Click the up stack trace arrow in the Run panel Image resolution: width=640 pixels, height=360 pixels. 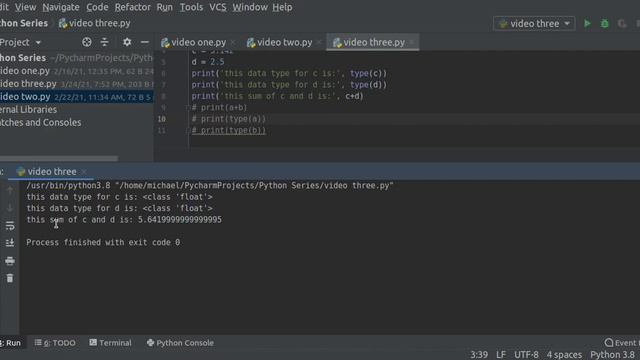pyautogui.click(x=10, y=190)
